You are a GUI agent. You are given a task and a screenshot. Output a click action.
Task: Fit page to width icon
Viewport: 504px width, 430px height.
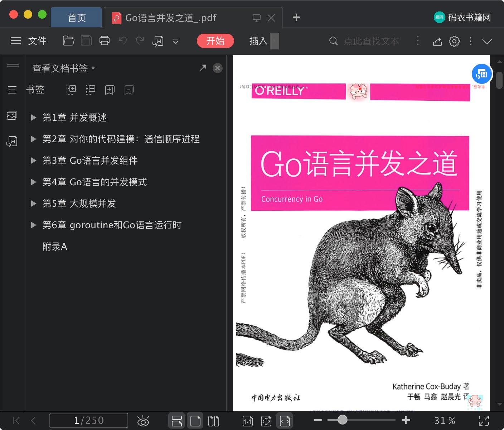tap(285, 421)
